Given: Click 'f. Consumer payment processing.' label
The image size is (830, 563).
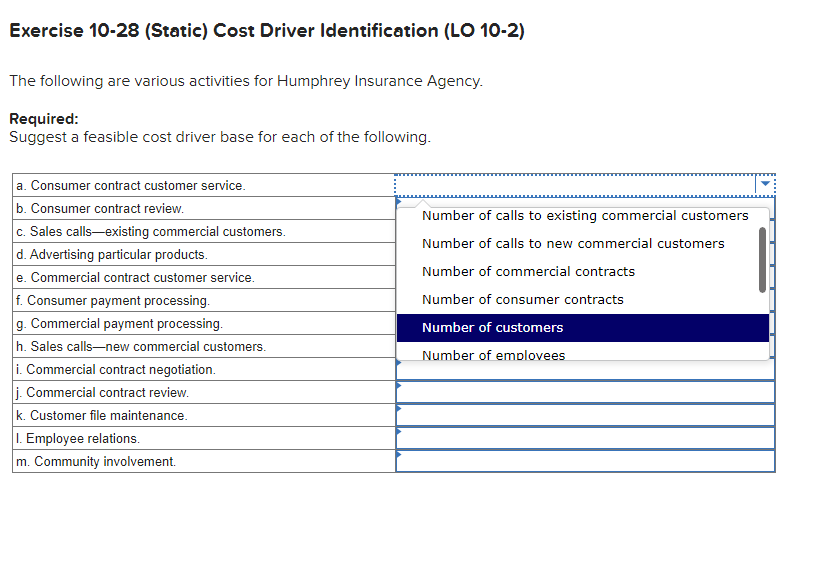Looking at the screenshot, I should pyautogui.click(x=113, y=301).
